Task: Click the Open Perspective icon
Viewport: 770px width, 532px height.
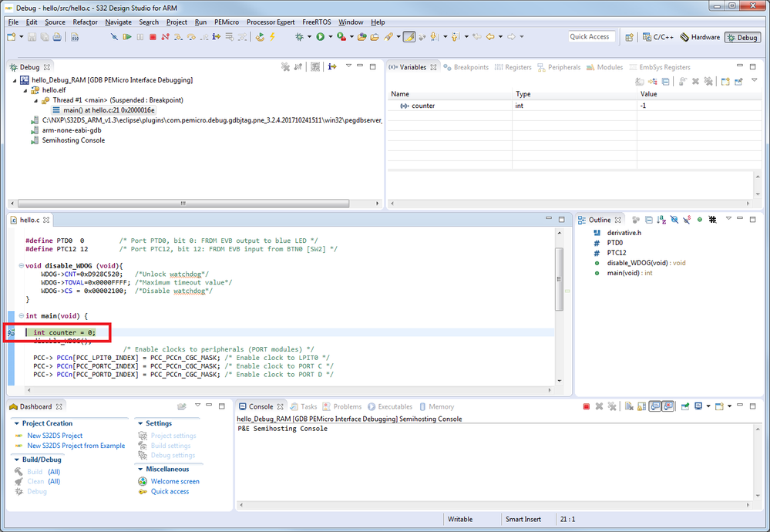Action: pos(630,37)
